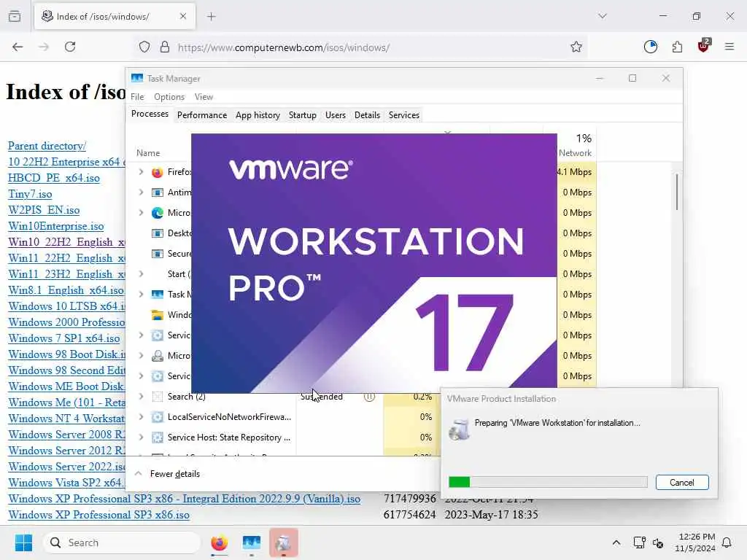Click the Task Manager vertical scrollbar
Screen dimensions: 747x560
click(x=676, y=192)
